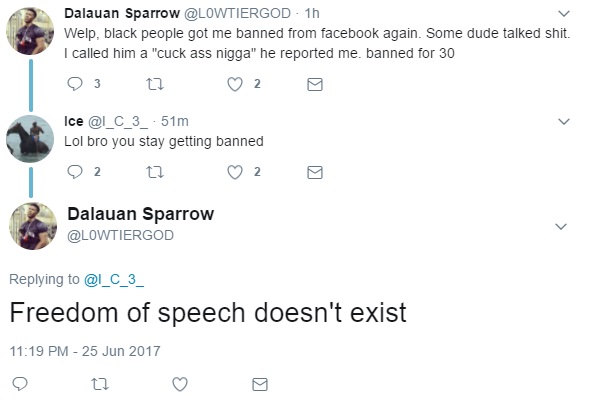Reply to Ice's 'stay getting banned' tweet
The height and width of the screenshot is (414, 605).
75,172
